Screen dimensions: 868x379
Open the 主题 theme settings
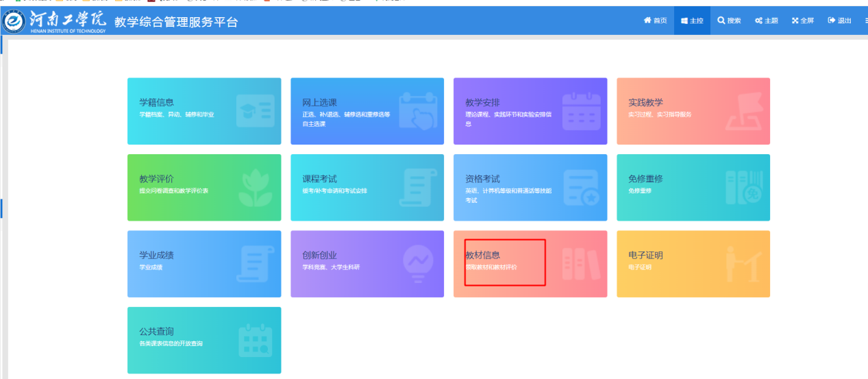pos(766,21)
